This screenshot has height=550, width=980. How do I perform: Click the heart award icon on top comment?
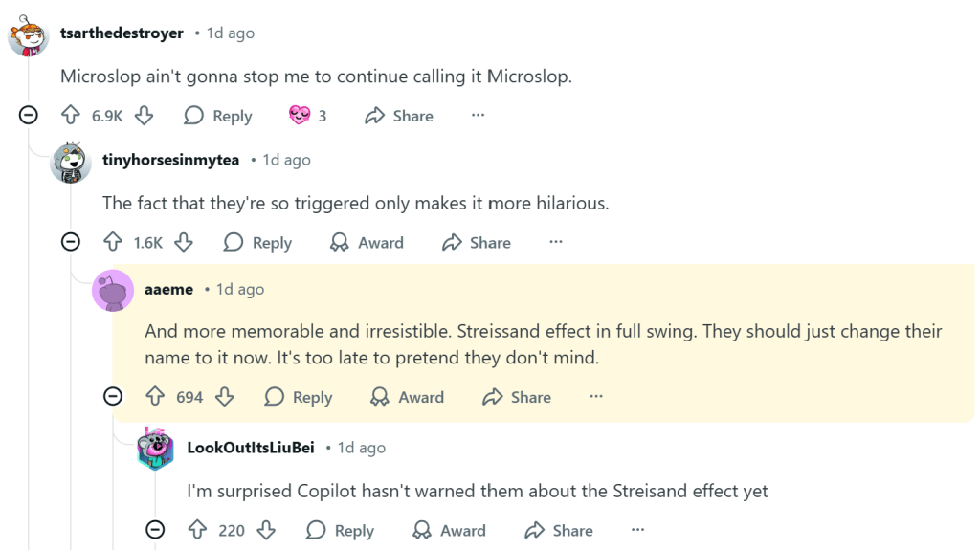click(300, 116)
